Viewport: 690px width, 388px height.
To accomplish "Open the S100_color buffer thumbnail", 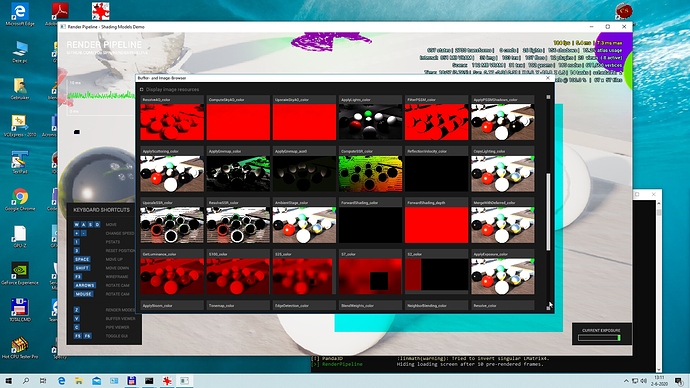I will coord(238,276).
